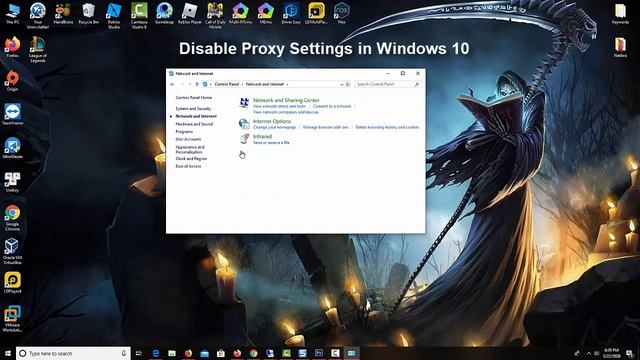Open Origin desktop shortcut
Image resolution: width=640 pixels, height=360 pixels.
[x=13, y=80]
